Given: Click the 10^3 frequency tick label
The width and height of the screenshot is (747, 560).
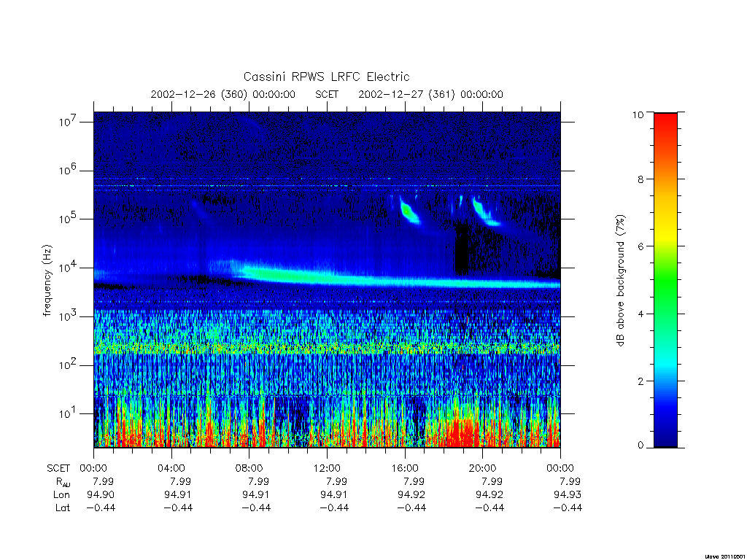Looking at the screenshot, I should click(68, 316).
